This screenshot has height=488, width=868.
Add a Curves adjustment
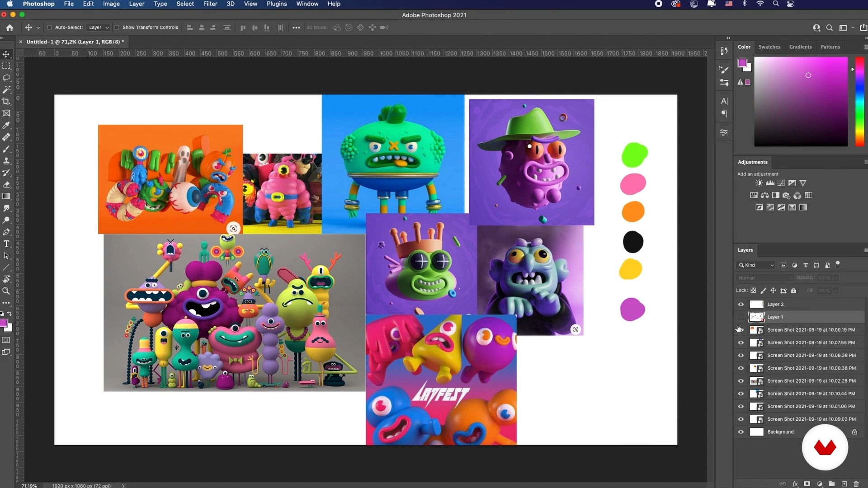(x=781, y=183)
